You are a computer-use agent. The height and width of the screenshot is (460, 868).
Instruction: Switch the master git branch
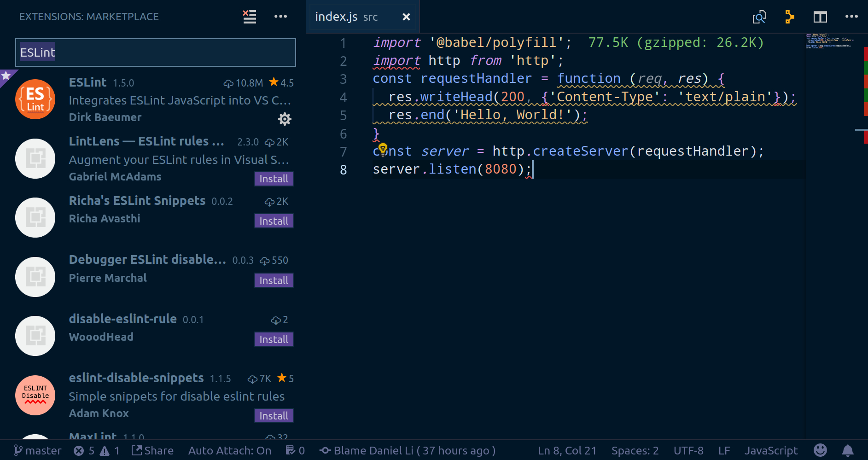[38, 450]
